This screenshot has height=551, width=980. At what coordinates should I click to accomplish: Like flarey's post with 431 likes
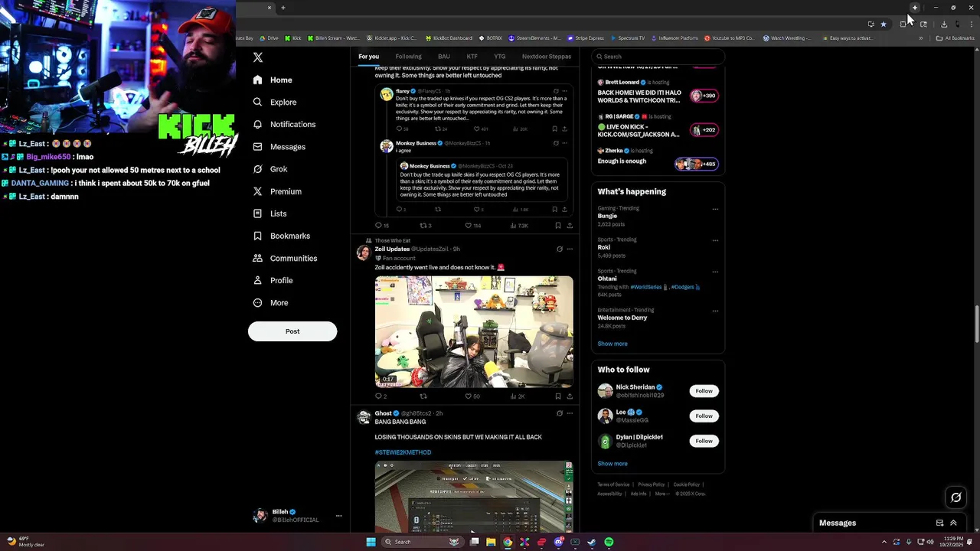point(480,129)
